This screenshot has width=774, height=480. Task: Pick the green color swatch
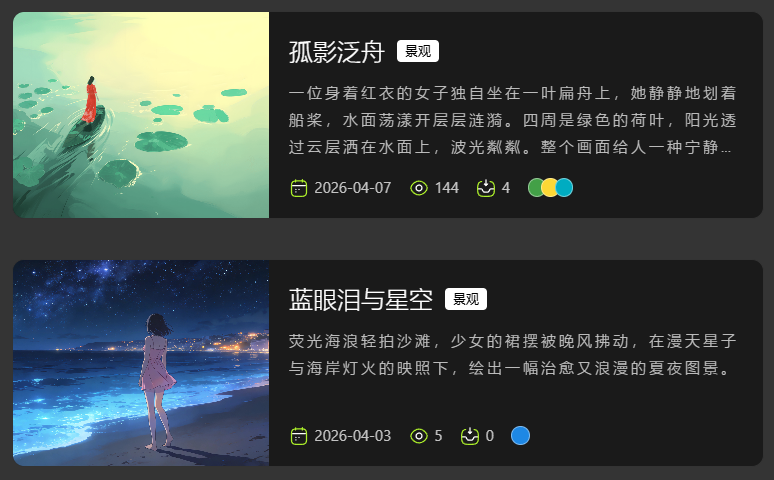535,188
